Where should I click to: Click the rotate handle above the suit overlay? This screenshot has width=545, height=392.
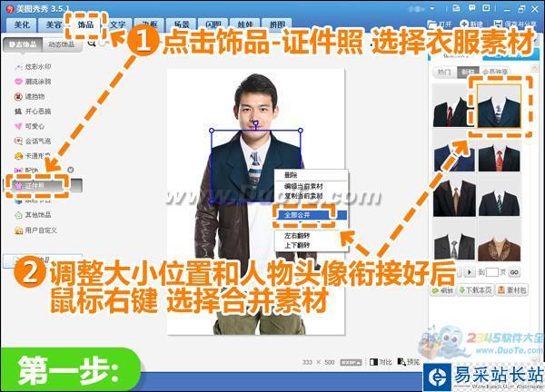coord(256,122)
